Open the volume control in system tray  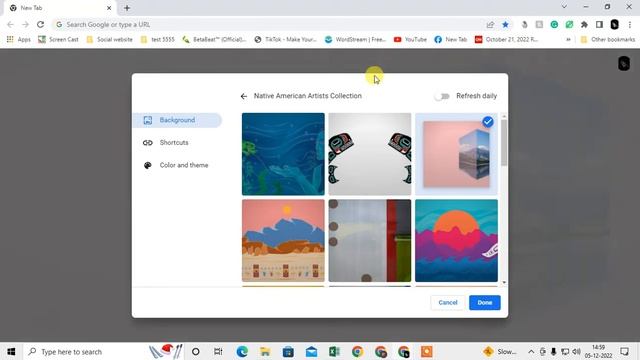pos(576,351)
